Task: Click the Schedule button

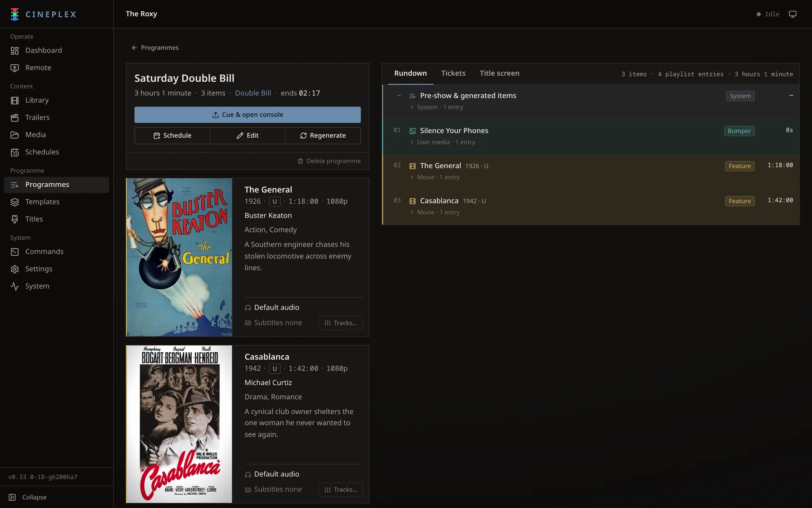Action: [172, 136]
